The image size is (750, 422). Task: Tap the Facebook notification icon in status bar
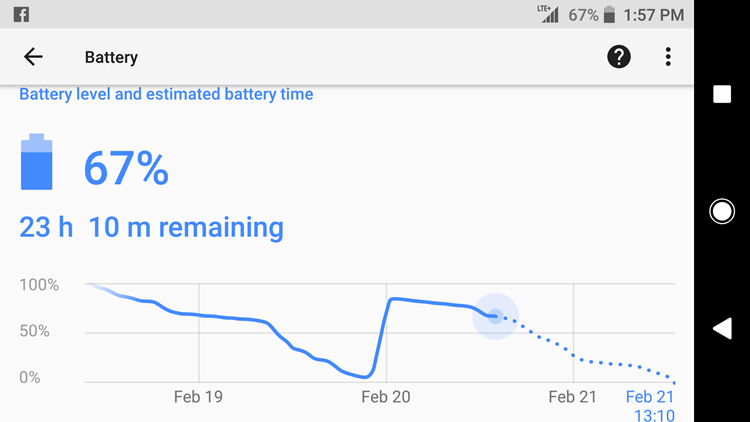pyautogui.click(x=21, y=14)
